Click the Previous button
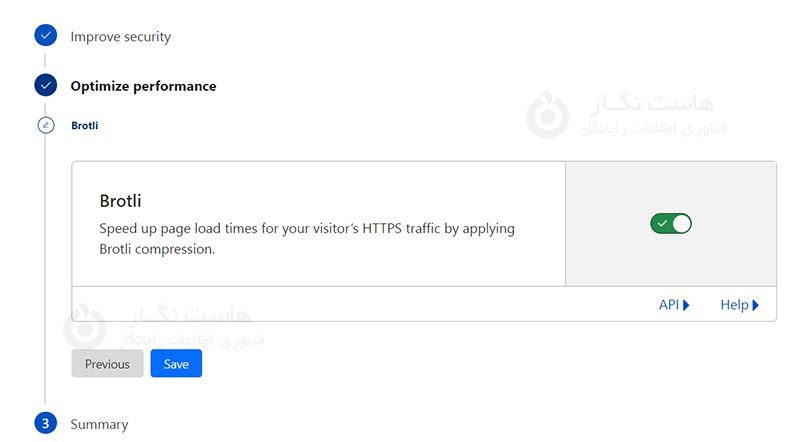 point(107,364)
